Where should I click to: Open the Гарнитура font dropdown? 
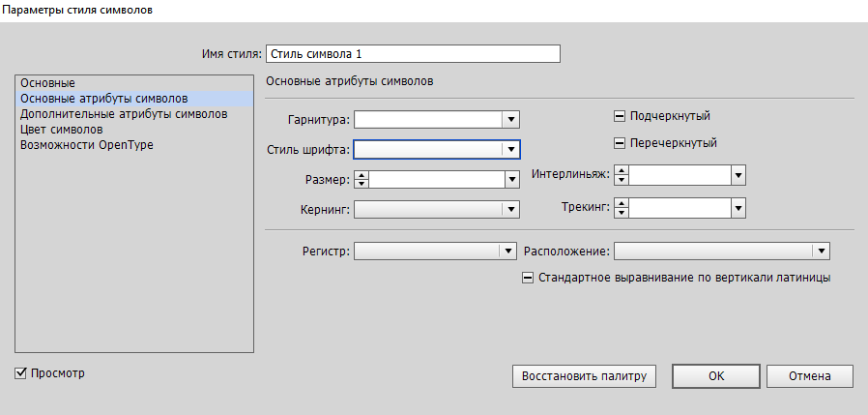click(x=510, y=120)
